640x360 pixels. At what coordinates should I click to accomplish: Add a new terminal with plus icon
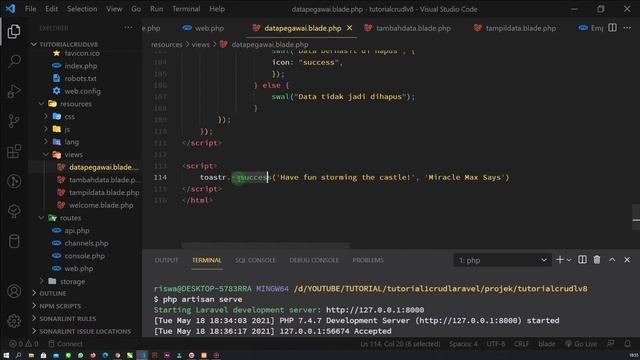pos(560,260)
